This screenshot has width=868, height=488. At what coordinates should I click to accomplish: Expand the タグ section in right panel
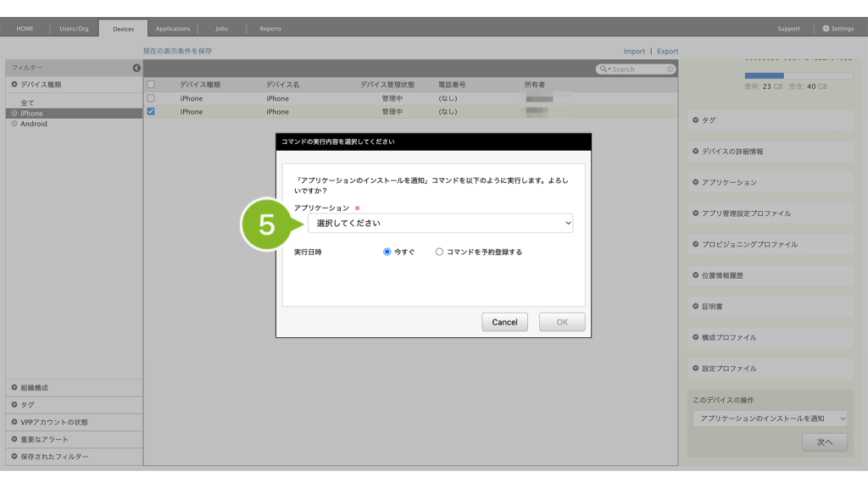[x=696, y=120]
